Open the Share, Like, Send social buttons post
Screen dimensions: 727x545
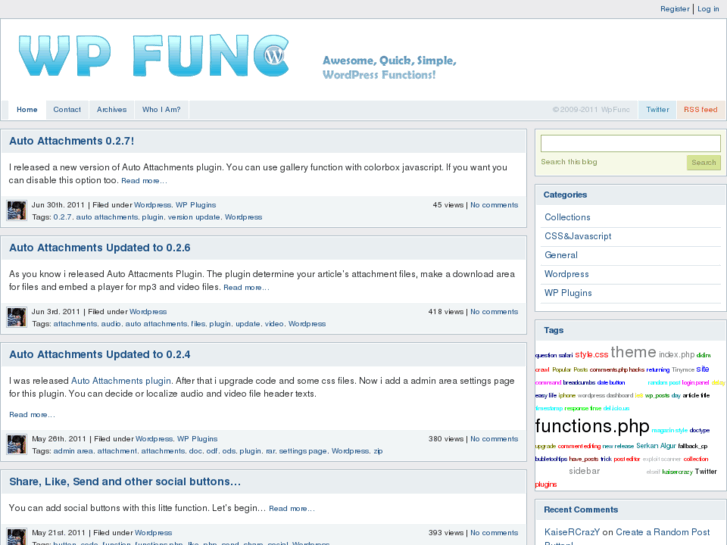pos(125,481)
